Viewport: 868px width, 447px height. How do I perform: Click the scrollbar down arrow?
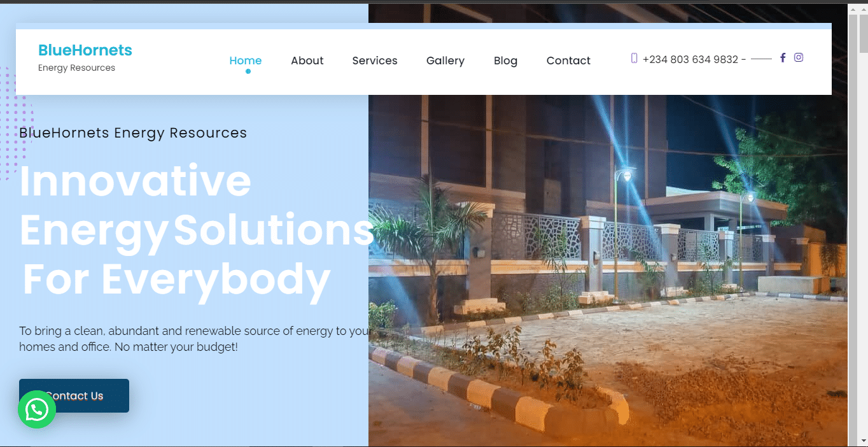pyautogui.click(x=863, y=441)
